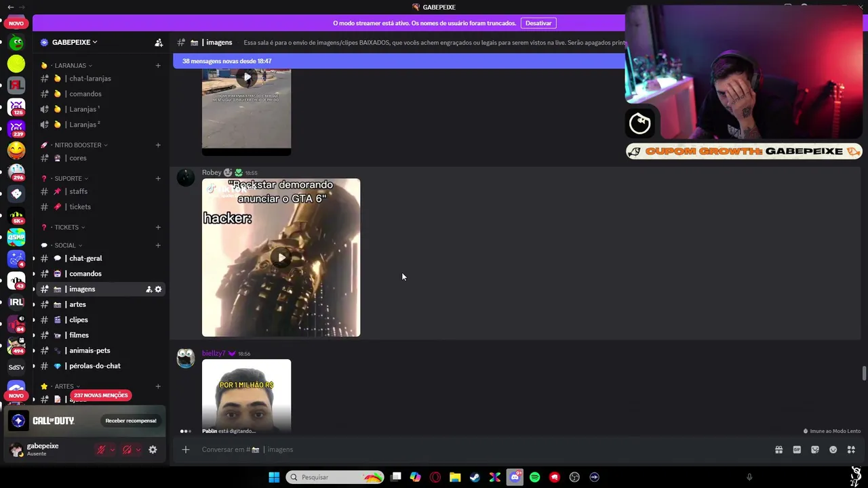Toggle microphone mute in user panel
The image size is (868, 488).
(x=101, y=449)
